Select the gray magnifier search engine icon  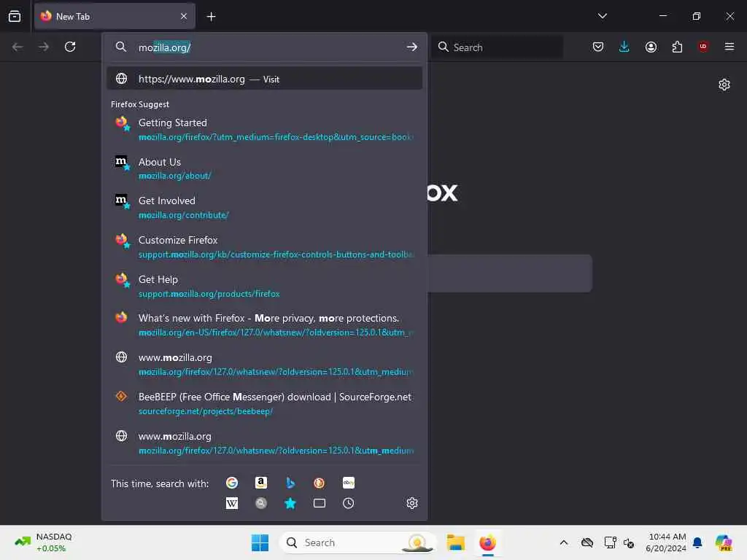(x=261, y=503)
